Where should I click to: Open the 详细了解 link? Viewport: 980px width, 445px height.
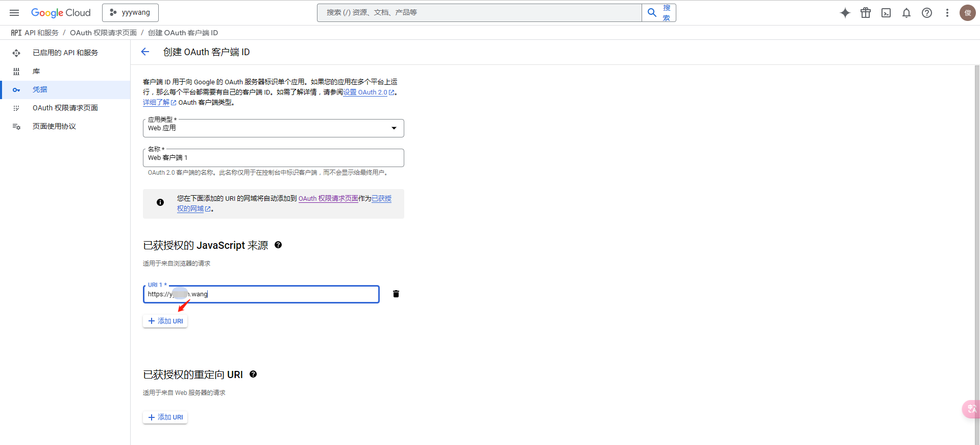coord(159,103)
